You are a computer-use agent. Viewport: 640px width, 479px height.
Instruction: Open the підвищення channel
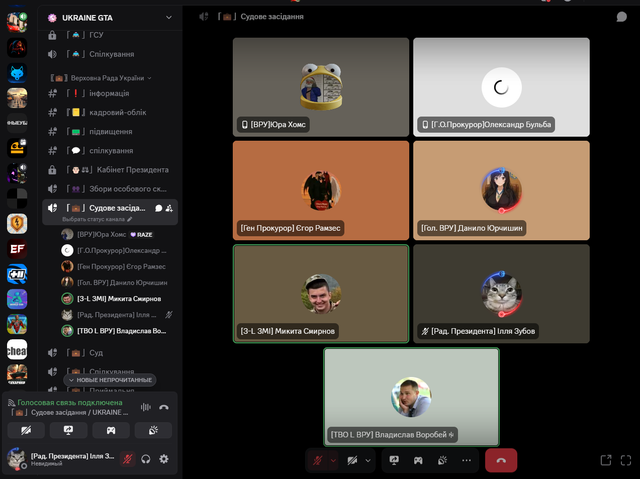coord(110,132)
